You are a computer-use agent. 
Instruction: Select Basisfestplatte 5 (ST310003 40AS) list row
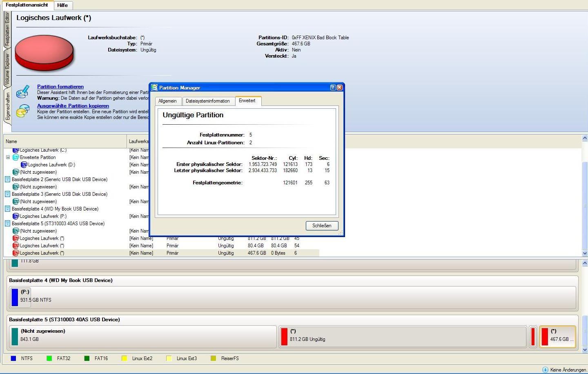click(x=58, y=224)
